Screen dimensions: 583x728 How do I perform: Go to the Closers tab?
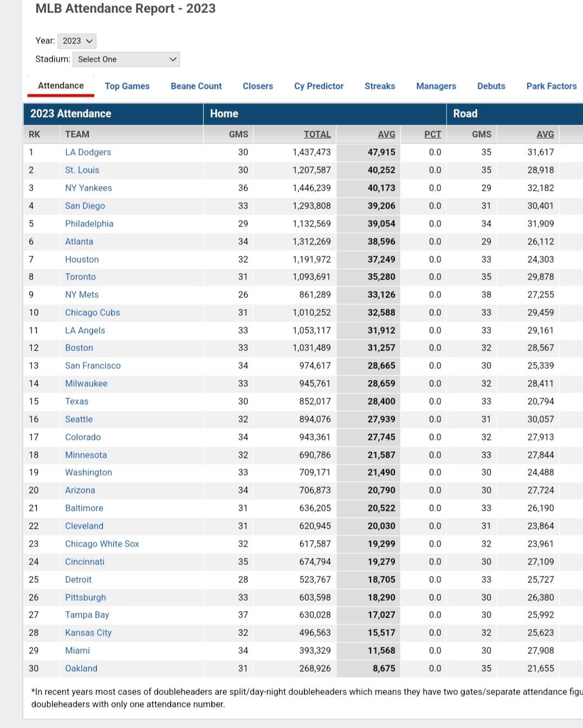coord(258,86)
